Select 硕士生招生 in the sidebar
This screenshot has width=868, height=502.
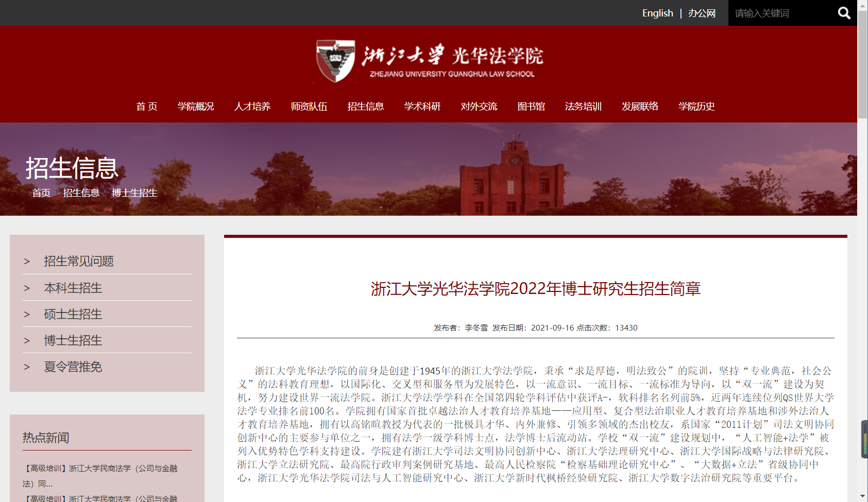click(73, 314)
